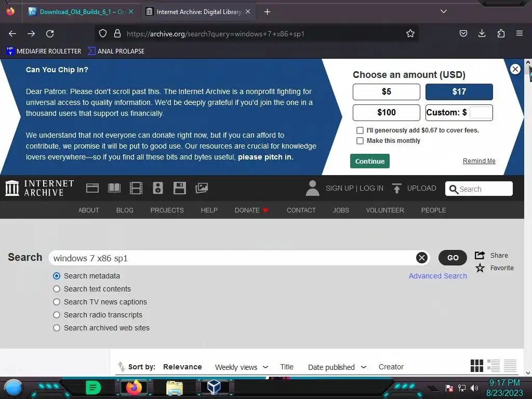
Task: Click the user avatar icon
Action: click(x=312, y=188)
